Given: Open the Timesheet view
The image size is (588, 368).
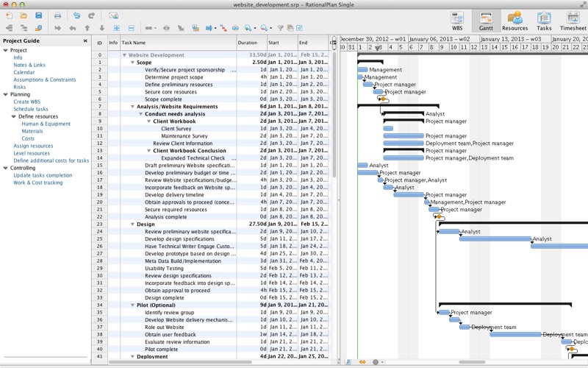Looking at the screenshot, I should [573, 21].
